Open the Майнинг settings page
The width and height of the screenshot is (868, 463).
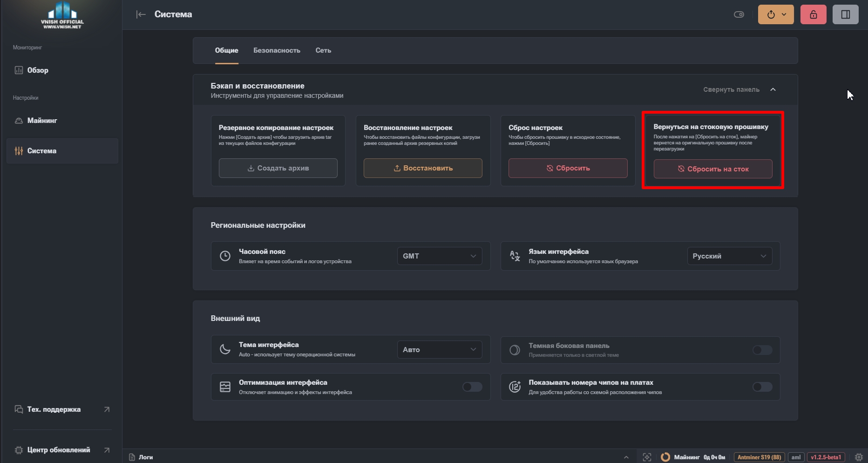pos(62,121)
